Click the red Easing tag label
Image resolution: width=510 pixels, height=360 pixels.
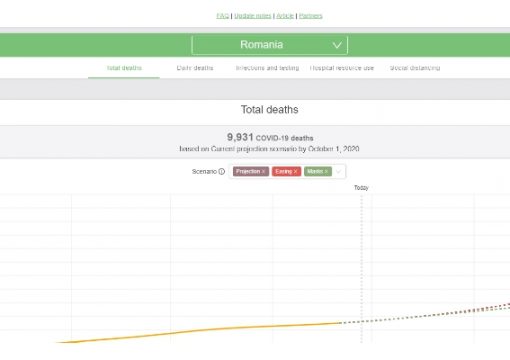pos(284,172)
